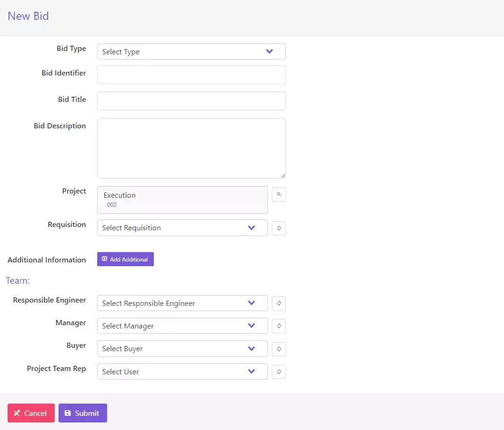Click the Add Additional button
Viewport: 504px width, 430px height.
pos(126,259)
